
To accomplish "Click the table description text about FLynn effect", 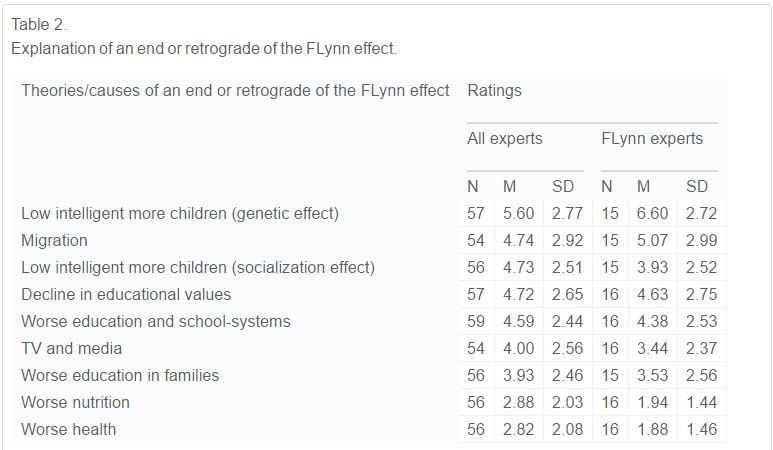I will (204, 47).
